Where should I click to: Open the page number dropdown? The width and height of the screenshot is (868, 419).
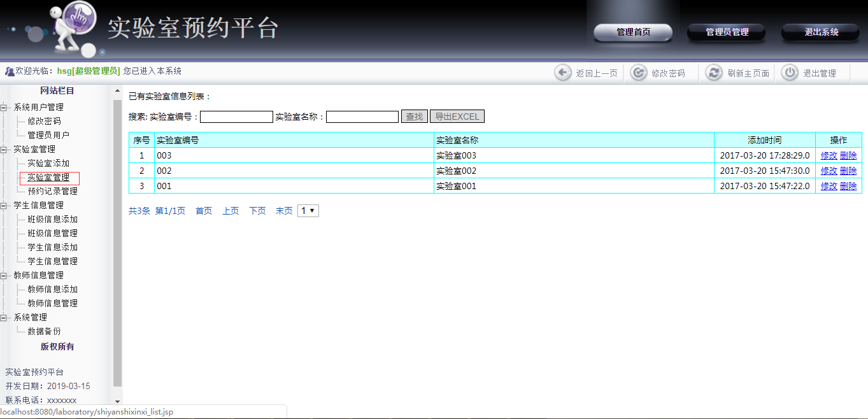click(308, 211)
